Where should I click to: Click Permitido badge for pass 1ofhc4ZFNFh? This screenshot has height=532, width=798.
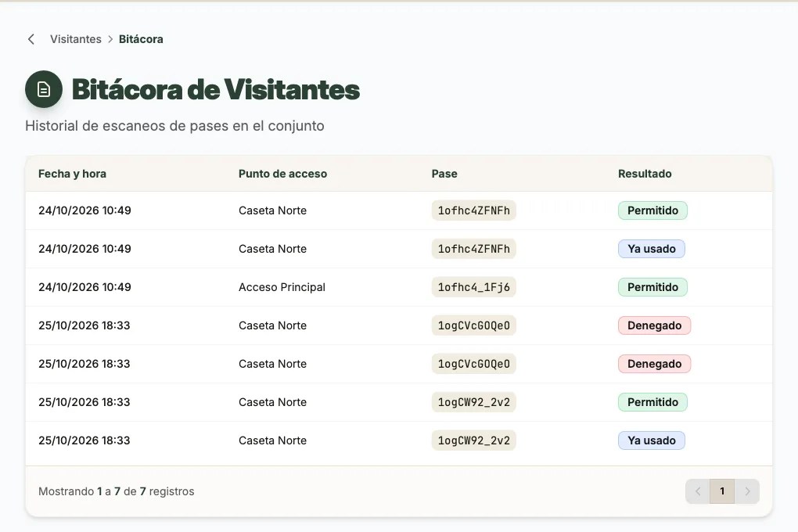click(x=652, y=210)
